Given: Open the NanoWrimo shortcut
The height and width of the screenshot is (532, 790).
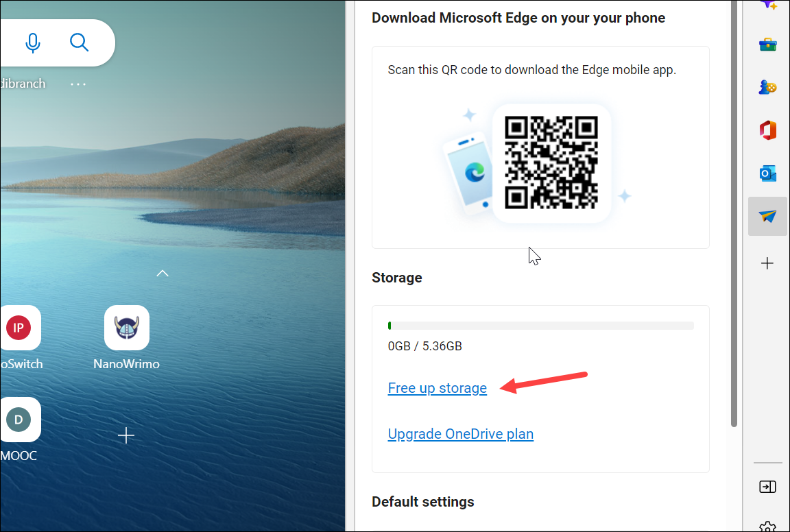Looking at the screenshot, I should tap(126, 328).
